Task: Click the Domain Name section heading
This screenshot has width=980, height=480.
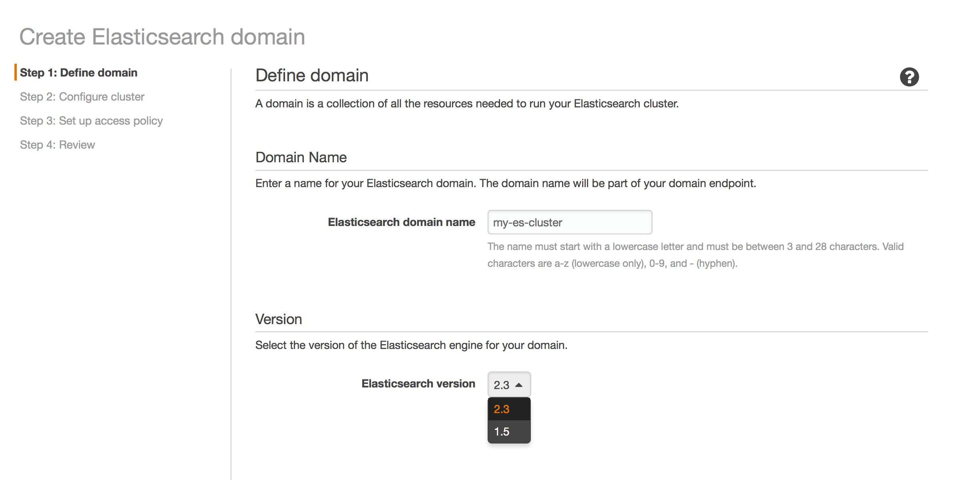Action: click(x=301, y=157)
